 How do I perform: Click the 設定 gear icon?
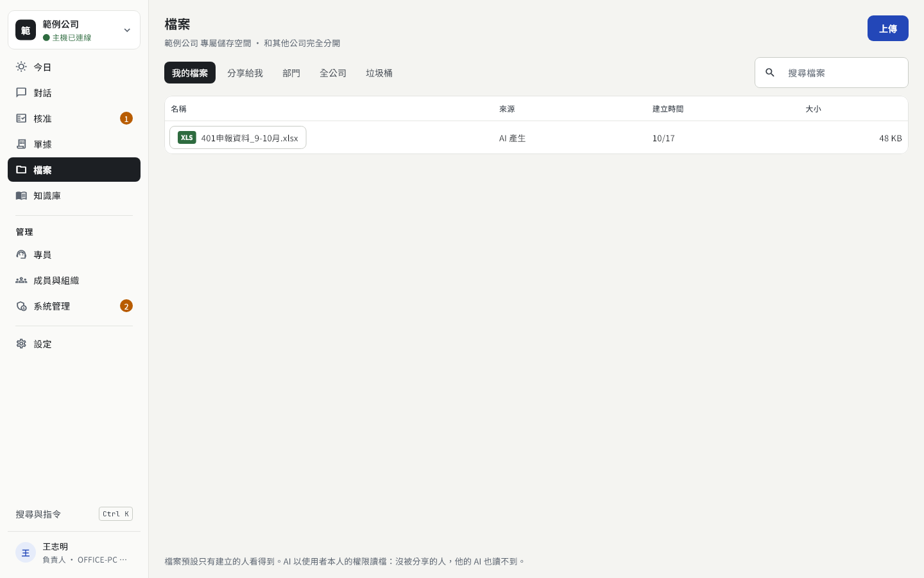point(21,344)
